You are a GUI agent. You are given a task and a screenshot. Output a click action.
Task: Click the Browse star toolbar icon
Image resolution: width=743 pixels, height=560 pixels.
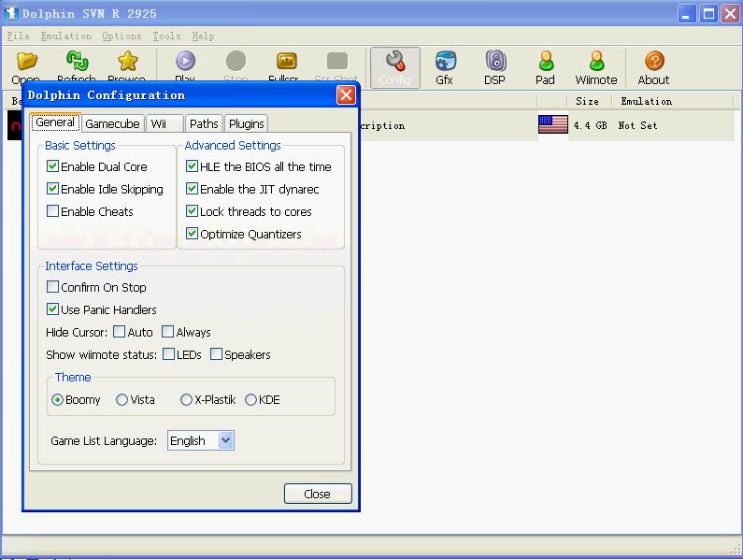pyautogui.click(x=127, y=61)
